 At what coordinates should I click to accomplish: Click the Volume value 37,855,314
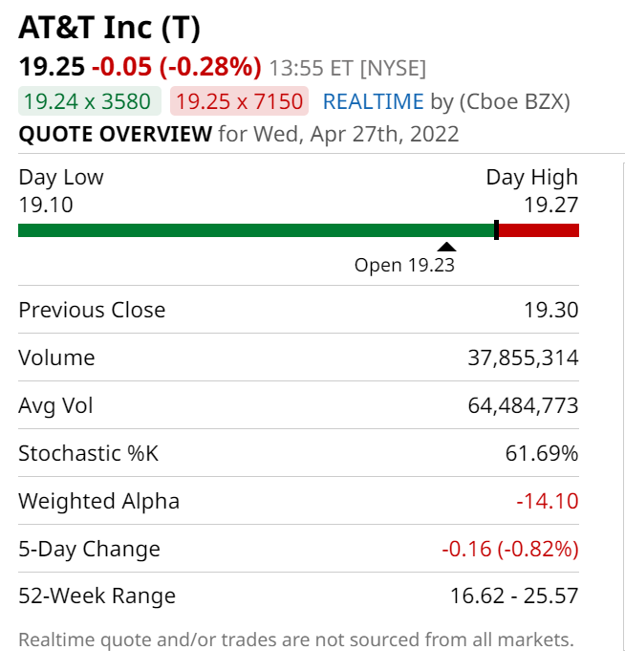[x=523, y=358]
